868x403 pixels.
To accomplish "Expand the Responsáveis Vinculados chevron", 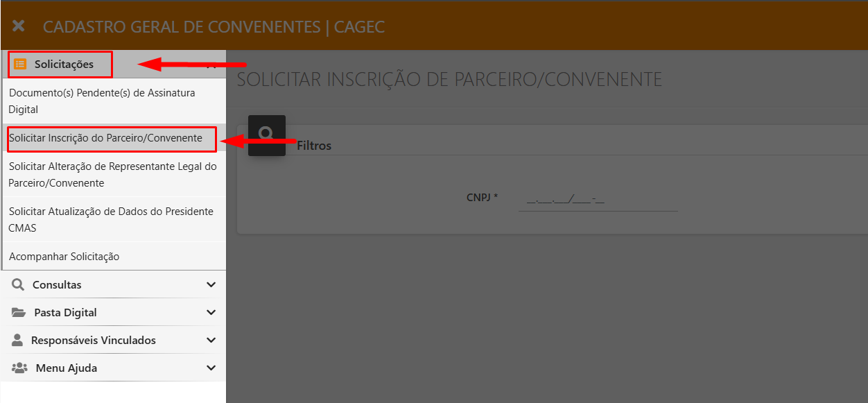I will click(211, 340).
